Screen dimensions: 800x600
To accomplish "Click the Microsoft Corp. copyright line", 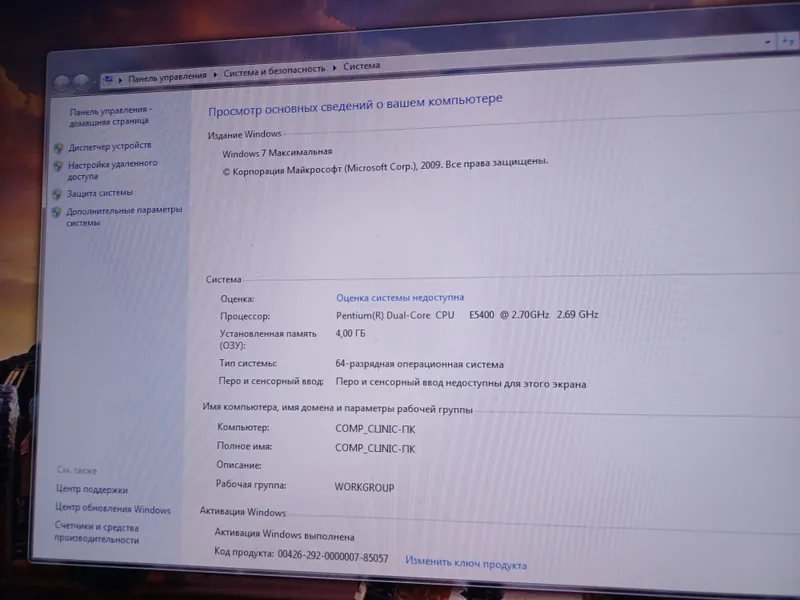I will tap(385, 167).
